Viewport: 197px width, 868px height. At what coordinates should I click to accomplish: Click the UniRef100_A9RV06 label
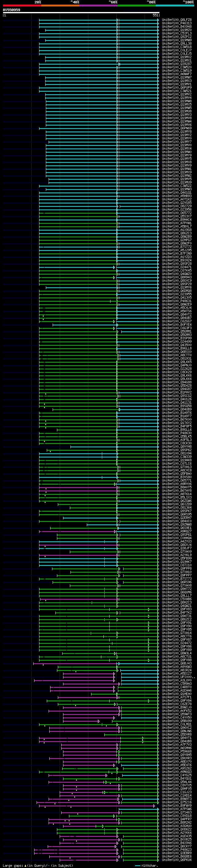coord(177,484)
